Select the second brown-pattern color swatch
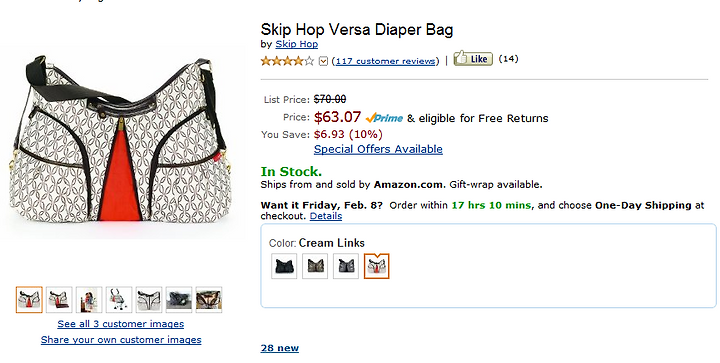Image resolution: width=720 pixels, height=363 pixels. pyautogui.click(x=315, y=266)
